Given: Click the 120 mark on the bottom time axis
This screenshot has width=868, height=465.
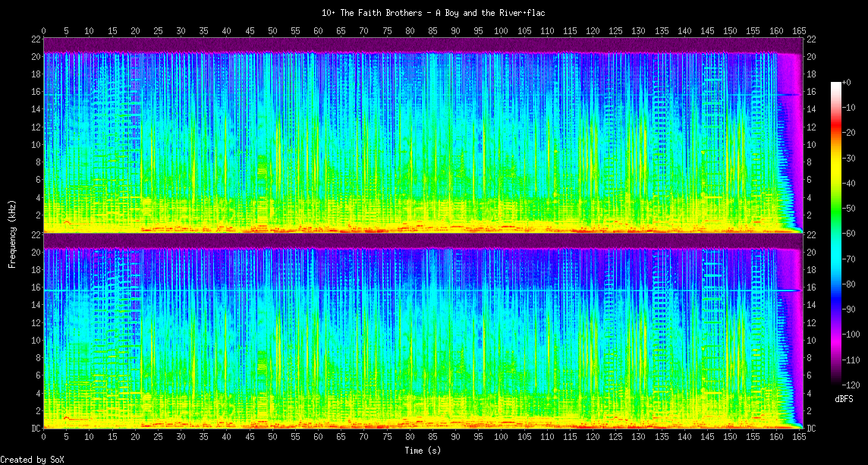Looking at the screenshot, I should (593, 438).
